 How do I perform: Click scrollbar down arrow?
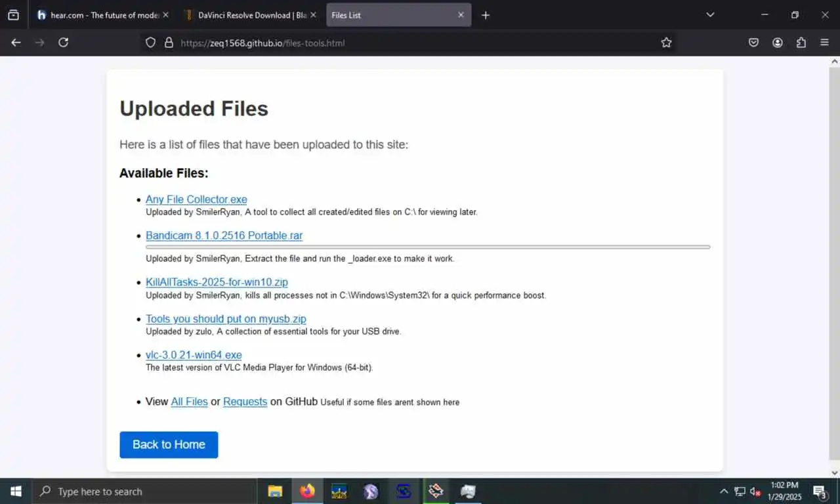point(834,472)
